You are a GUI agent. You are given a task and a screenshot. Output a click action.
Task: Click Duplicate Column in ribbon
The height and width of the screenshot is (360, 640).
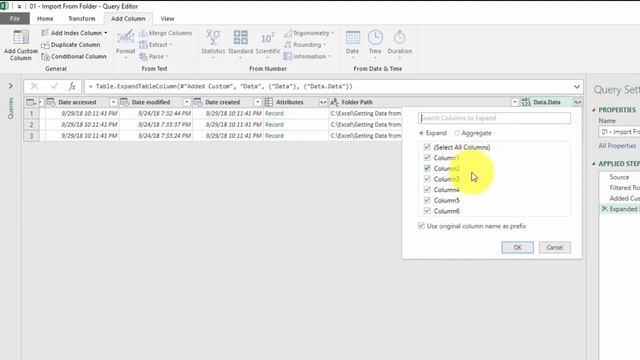point(71,44)
